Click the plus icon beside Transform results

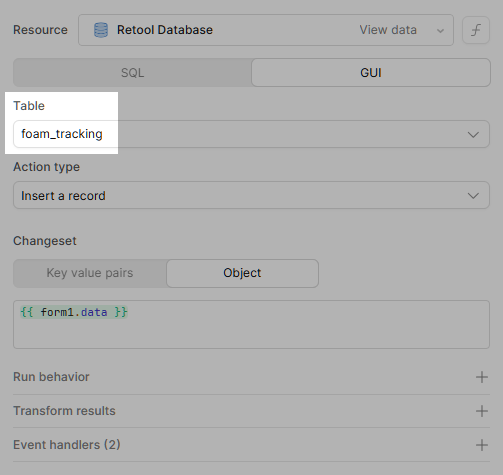482,411
